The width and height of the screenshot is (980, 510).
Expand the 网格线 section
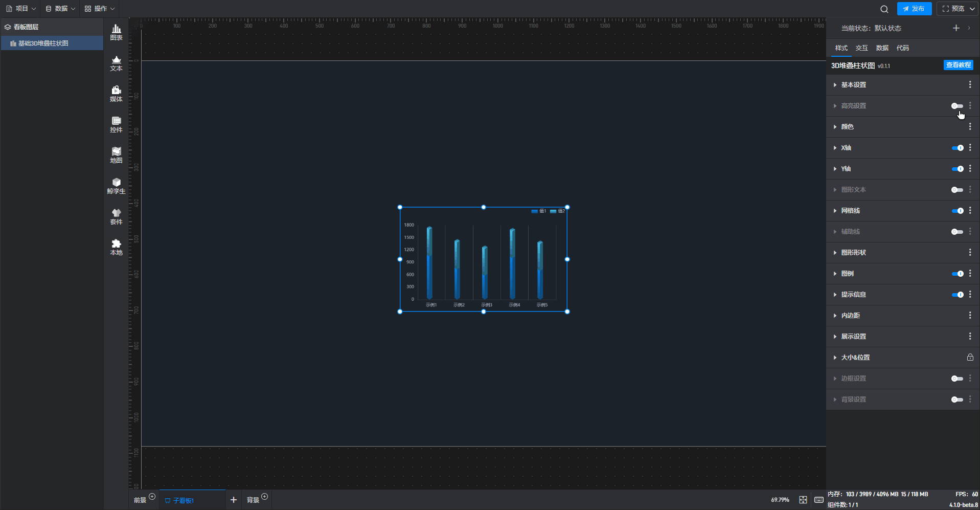pyautogui.click(x=835, y=211)
